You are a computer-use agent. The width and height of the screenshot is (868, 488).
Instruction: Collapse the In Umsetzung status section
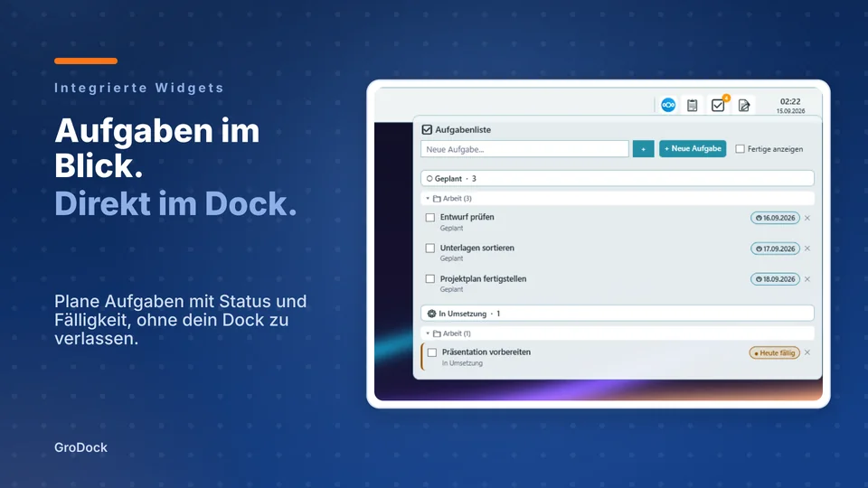pos(618,314)
